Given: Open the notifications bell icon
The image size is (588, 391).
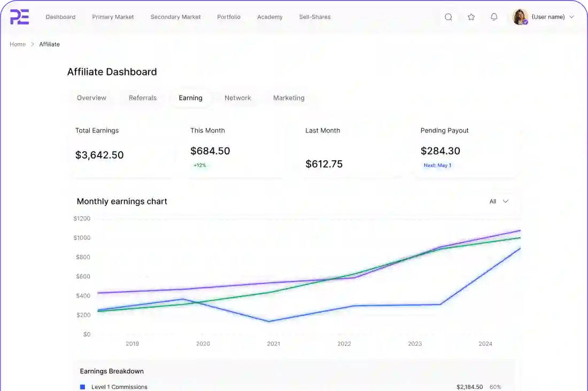Looking at the screenshot, I should [x=494, y=17].
